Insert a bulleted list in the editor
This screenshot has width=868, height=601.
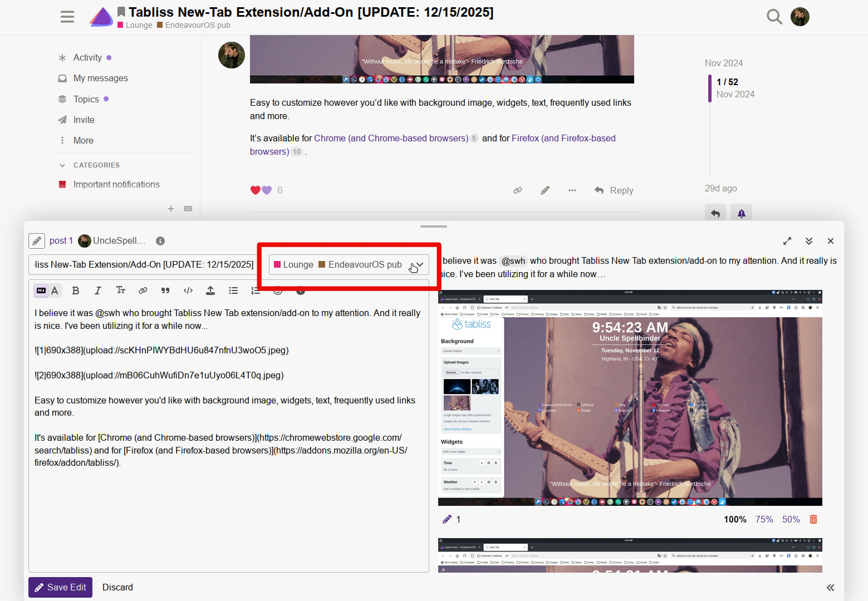click(x=233, y=290)
